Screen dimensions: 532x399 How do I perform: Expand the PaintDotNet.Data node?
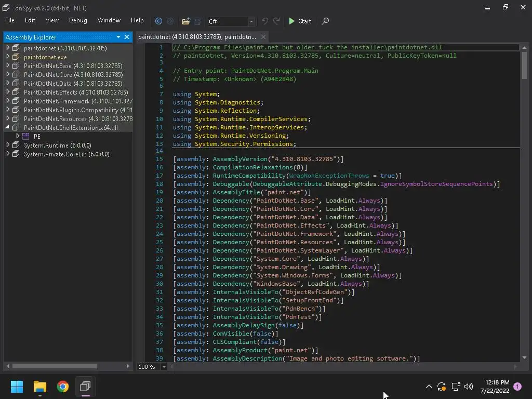[x=8, y=83]
